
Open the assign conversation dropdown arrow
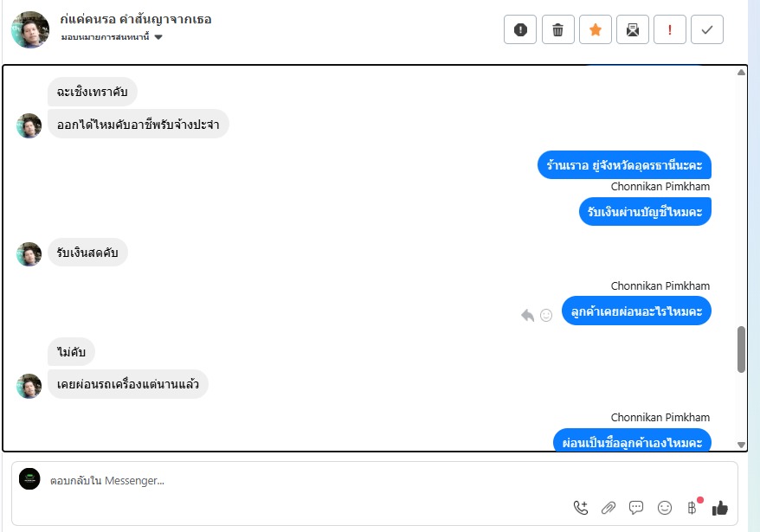158,37
